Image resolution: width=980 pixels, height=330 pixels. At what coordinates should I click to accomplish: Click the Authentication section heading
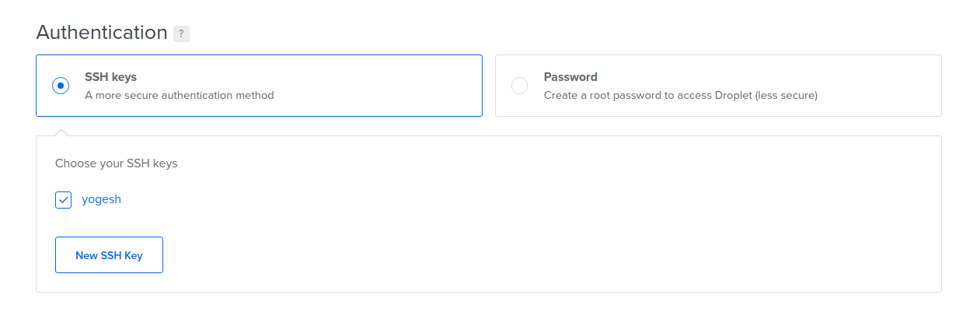(102, 33)
